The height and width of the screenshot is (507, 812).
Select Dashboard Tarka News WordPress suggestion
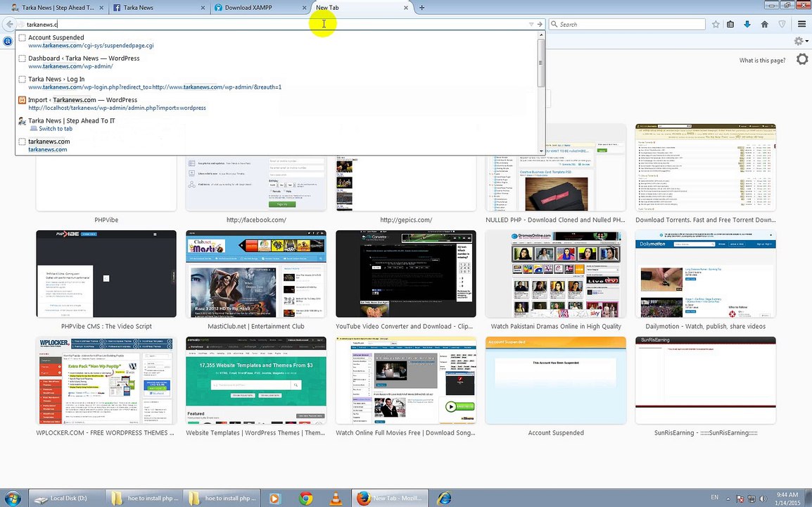[x=277, y=62]
